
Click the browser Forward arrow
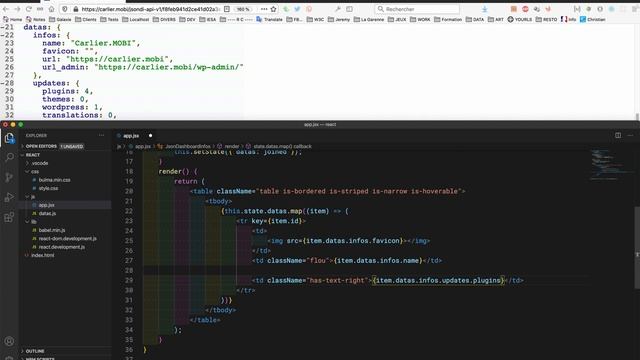[x=17, y=9]
